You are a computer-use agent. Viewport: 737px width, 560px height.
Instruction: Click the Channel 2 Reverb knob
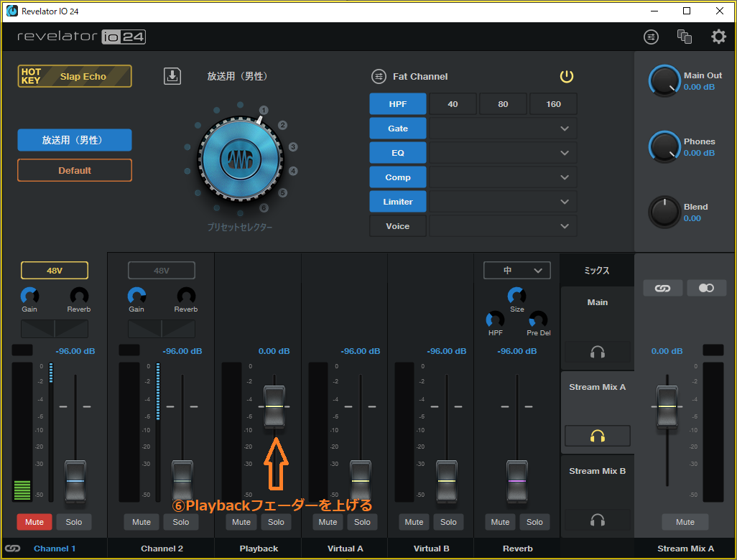pos(186,296)
